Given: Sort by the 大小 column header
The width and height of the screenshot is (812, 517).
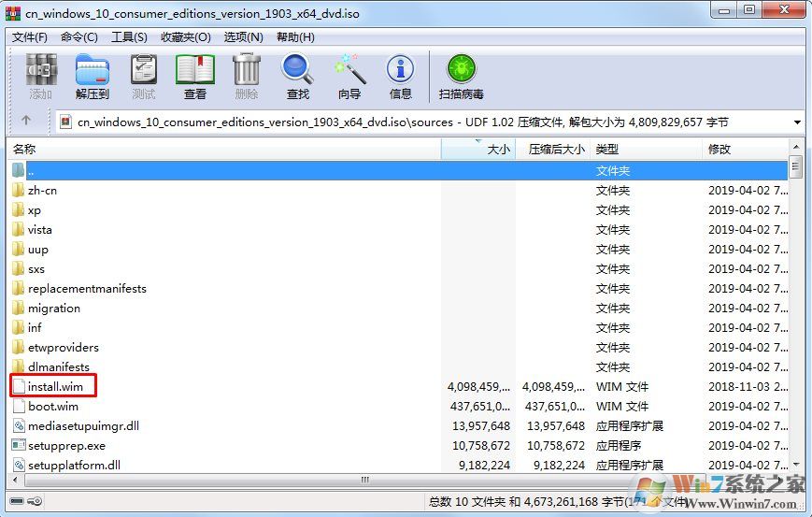Looking at the screenshot, I should (x=478, y=150).
